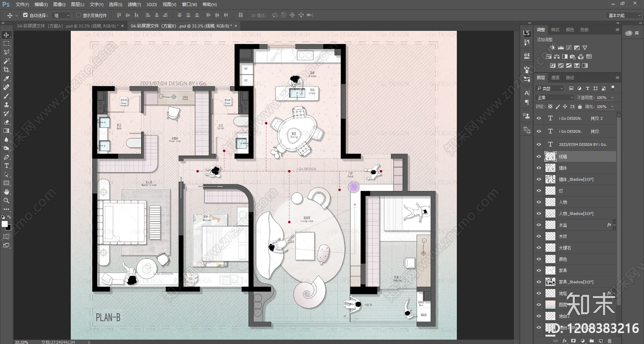Open the auto-select 组 dropdown

click(x=62, y=15)
